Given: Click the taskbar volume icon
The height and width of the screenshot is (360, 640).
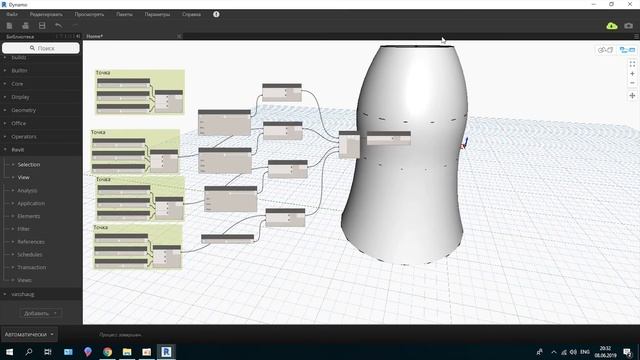Looking at the screenshot, I should [x=573, y=352].
